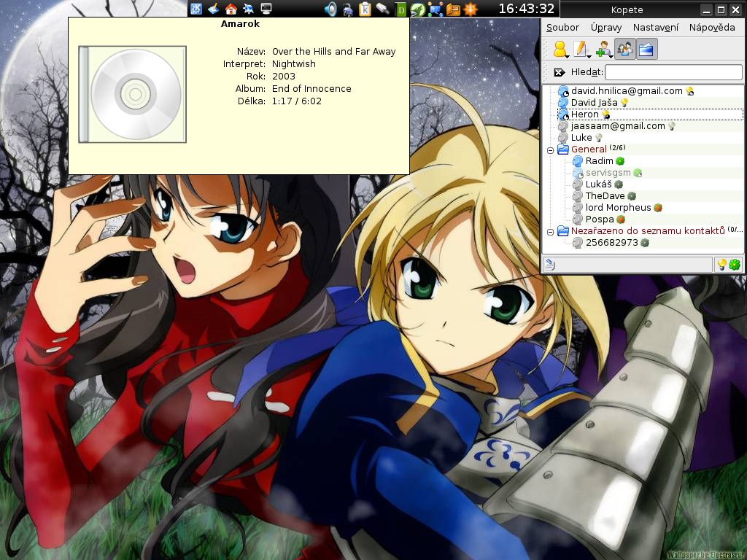Click the status bar message edit icon
This screenshot has width=747, height=560.
(x=549, y=264)
